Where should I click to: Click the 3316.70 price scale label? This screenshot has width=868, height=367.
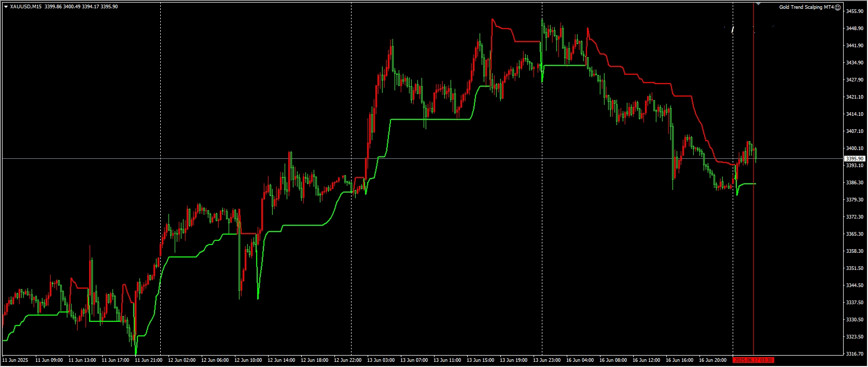(855, 354)
